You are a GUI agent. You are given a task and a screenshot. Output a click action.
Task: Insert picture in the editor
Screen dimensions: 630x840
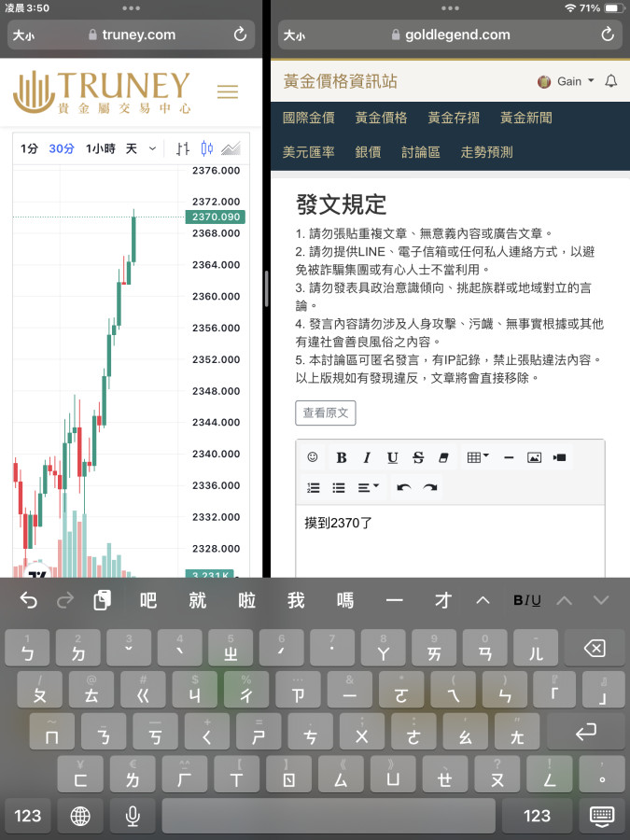coord(534,457)
